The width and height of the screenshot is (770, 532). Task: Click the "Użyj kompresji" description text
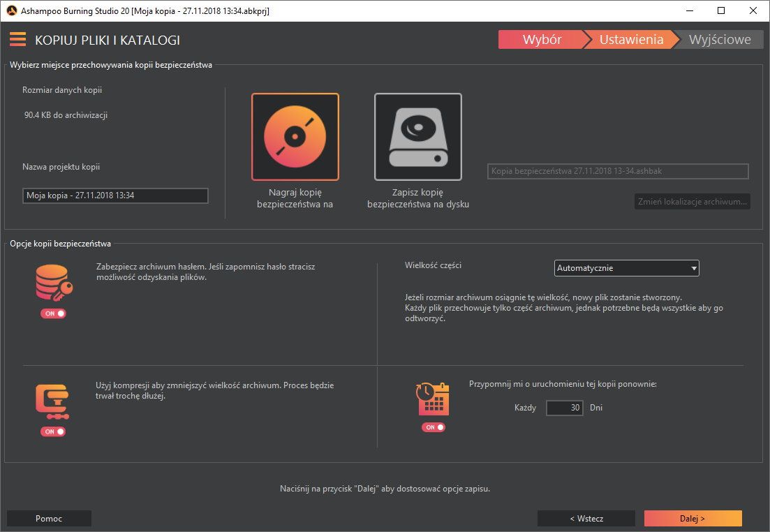coord(214,390)
